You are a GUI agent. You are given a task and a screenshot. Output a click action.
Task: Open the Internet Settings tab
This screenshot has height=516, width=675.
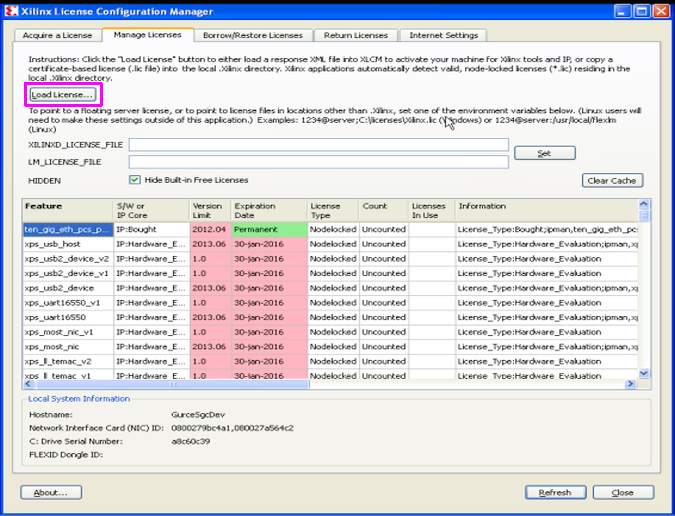(x=443, y=35)
